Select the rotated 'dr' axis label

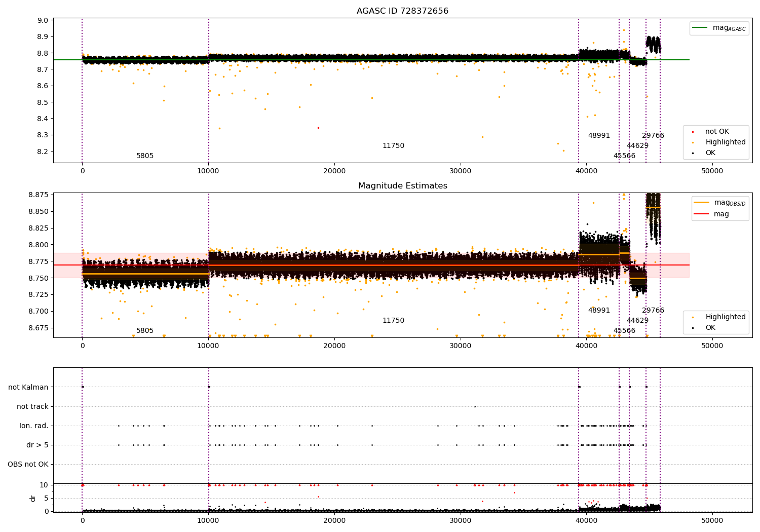(x=33, y=498)
